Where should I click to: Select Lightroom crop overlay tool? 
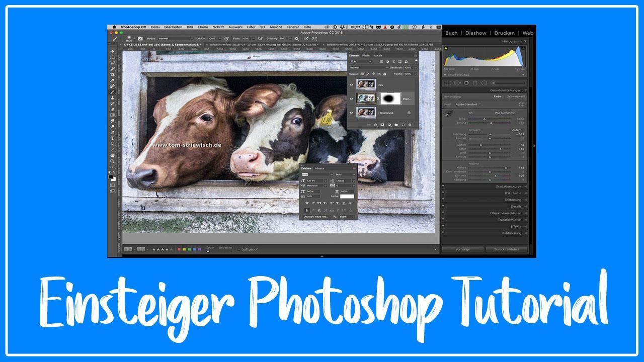(447, 83)
